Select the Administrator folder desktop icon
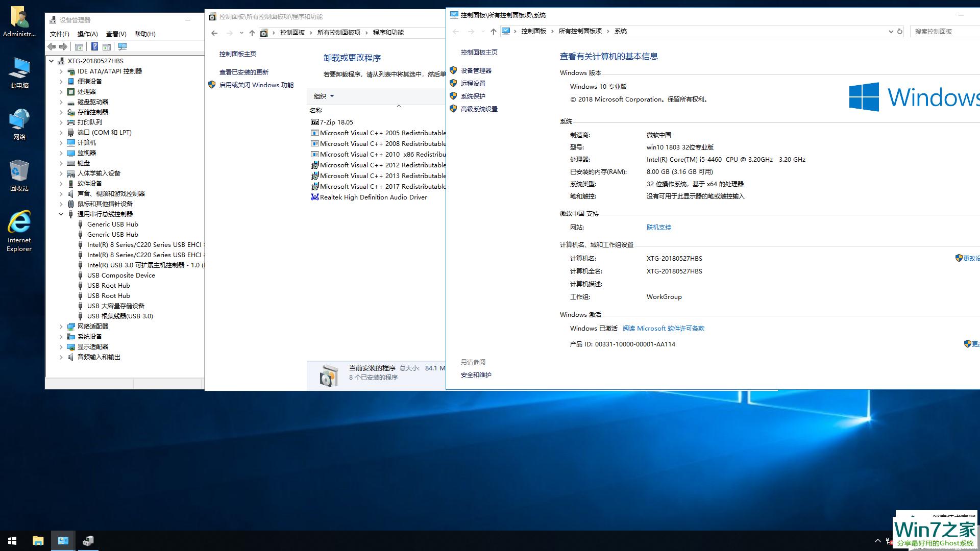The height and width of the screenshot is (551, 980). click(19, 22)
